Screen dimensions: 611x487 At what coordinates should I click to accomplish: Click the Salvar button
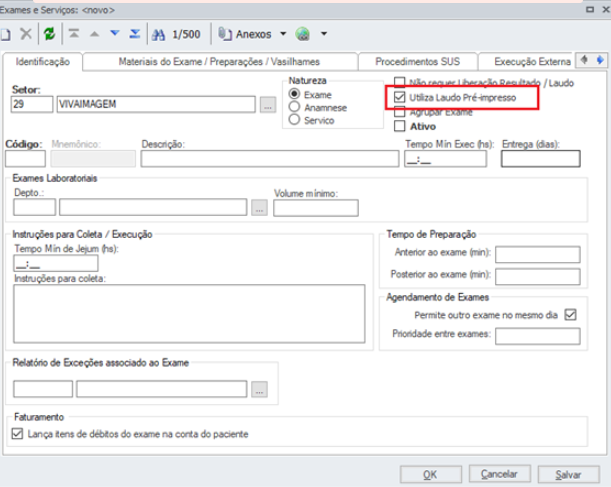pyautogui.click(x=569, y=475)
